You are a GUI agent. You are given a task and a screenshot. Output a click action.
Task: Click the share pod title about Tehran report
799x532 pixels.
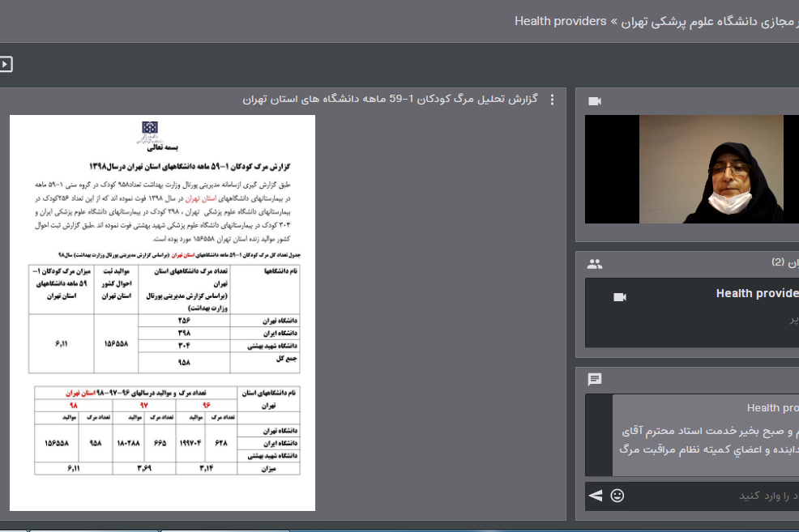[390, 100]
